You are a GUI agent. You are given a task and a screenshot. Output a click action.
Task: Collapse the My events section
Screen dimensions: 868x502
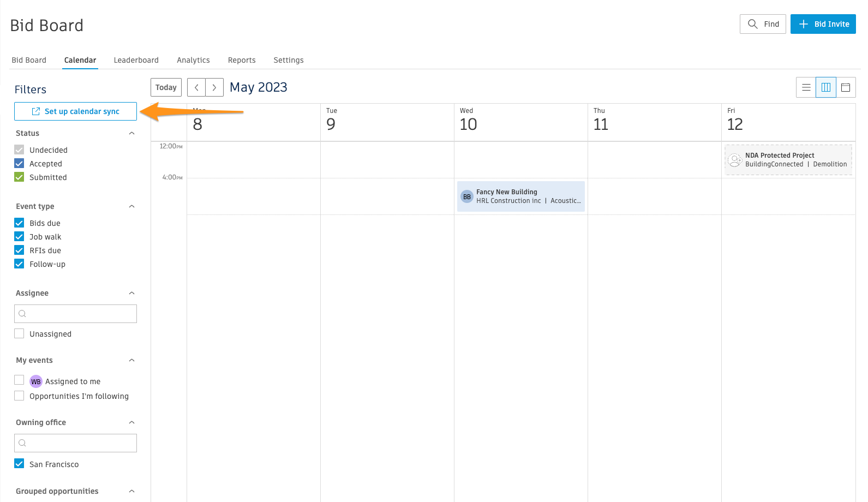click(x=131, y=360)
